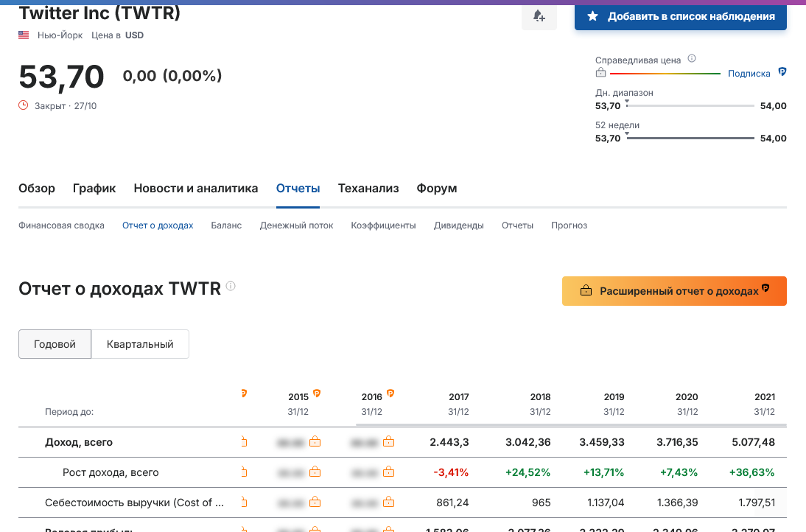Open the Прогноз sub-tab
The width and height of the screenshot is (806, 532).
(569, 225)
